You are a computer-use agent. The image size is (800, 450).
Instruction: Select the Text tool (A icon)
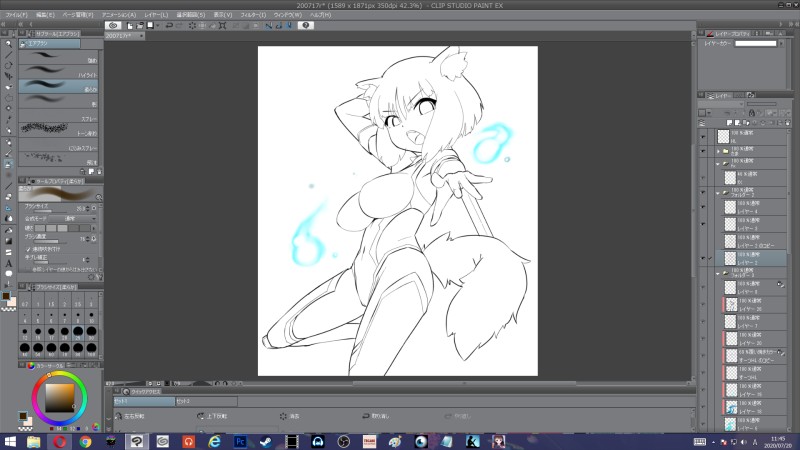(x=8, y=263)
